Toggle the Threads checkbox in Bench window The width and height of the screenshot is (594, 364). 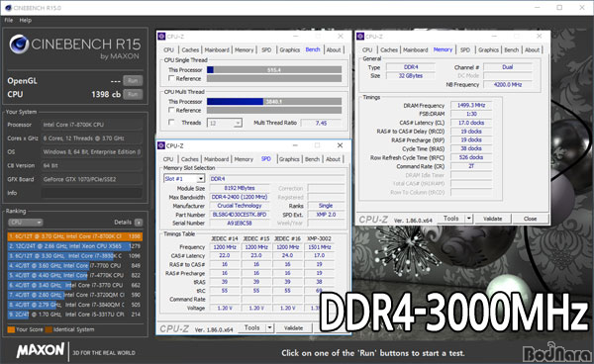[171, 123]
